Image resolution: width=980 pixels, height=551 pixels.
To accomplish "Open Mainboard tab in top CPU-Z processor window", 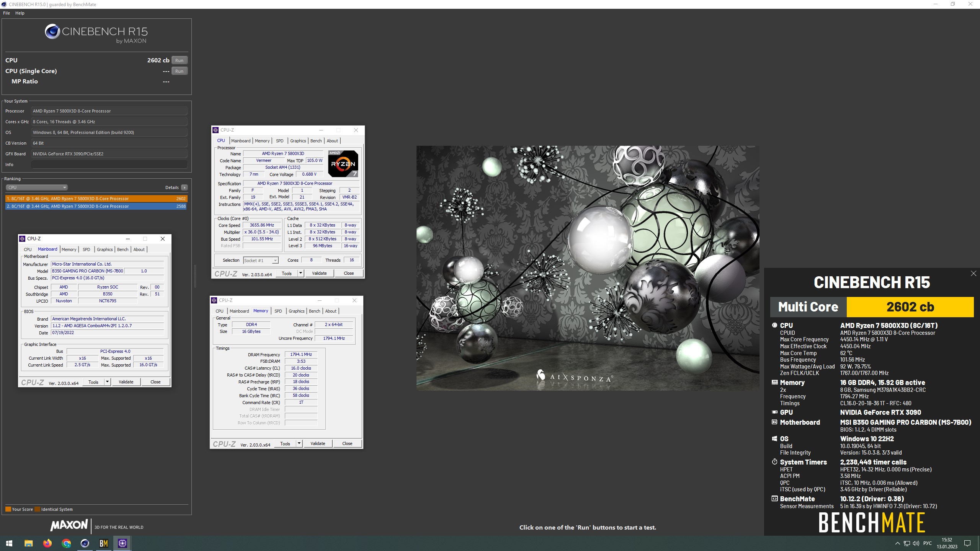I will point(241,141).
